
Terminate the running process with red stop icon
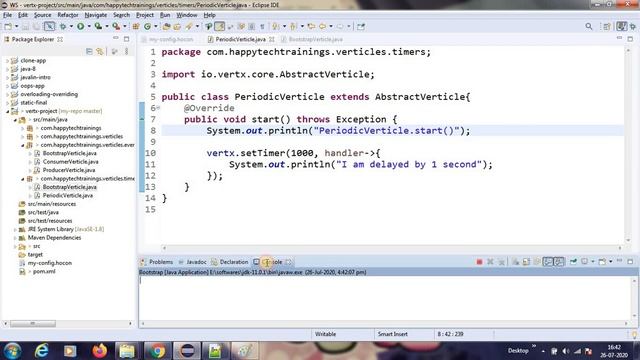479,262
